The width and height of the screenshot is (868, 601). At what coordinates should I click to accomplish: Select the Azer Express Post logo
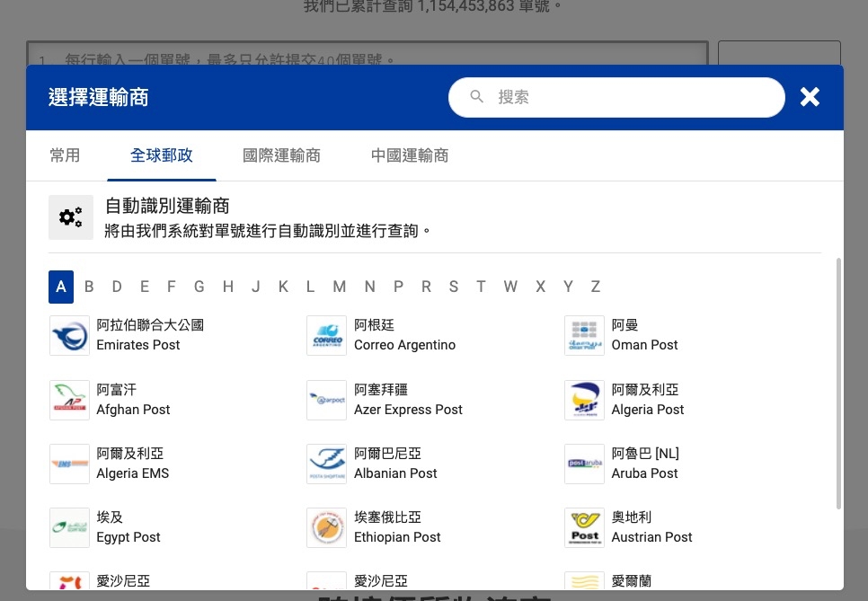[x=326, y=400]
